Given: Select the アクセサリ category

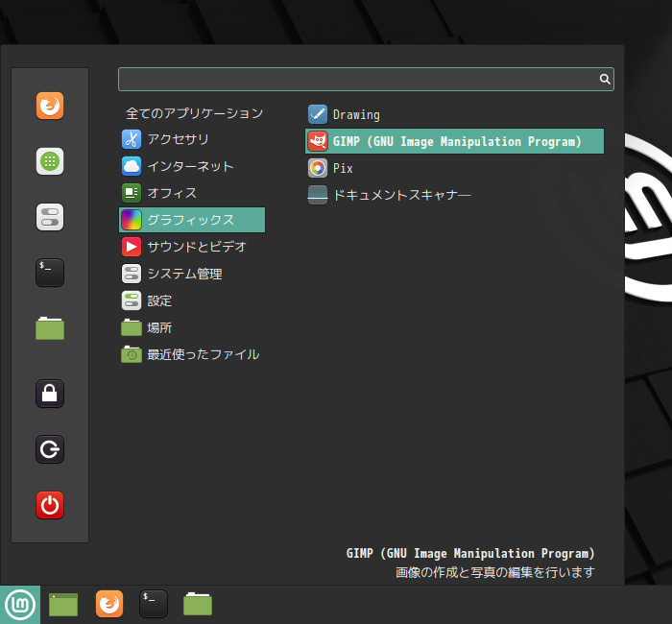Looking at the screenshot, I should (192, 139).
